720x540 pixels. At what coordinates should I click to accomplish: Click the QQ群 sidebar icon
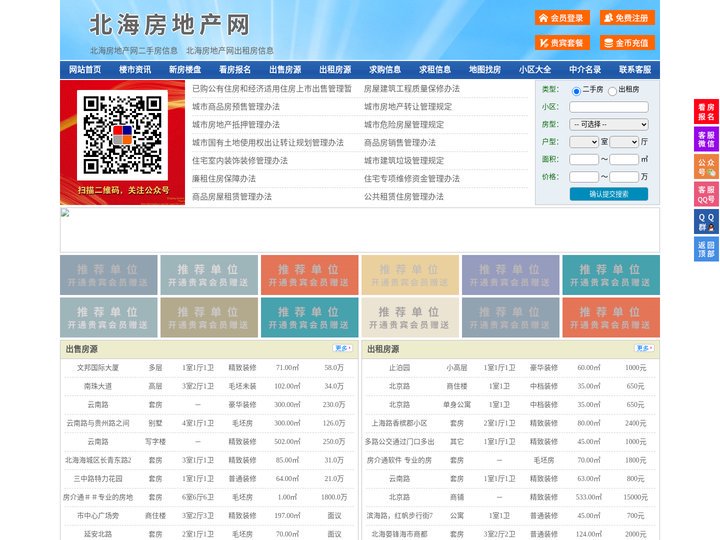(x=706, y=222)
